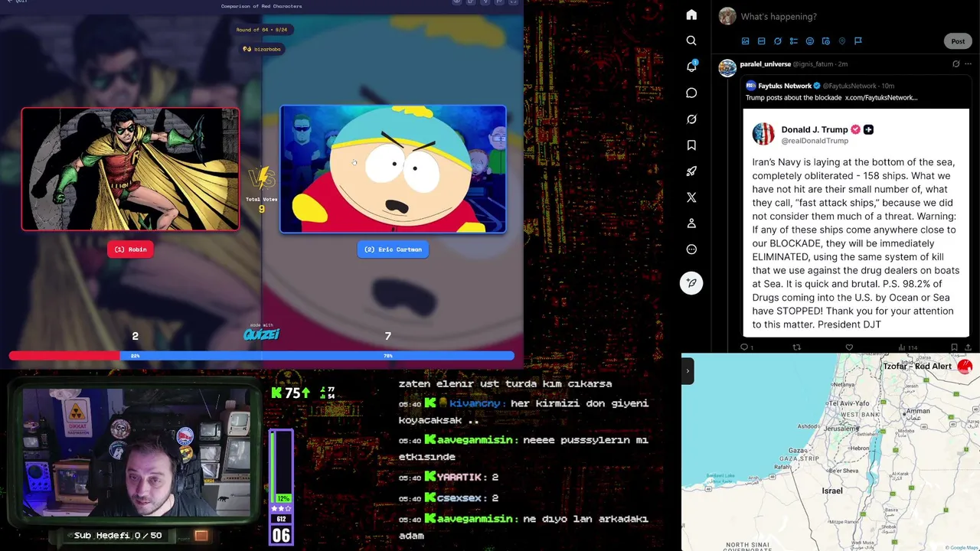Vote for (2) Eric Cartman button
980x551 pixels.
(x=393, y=249)
